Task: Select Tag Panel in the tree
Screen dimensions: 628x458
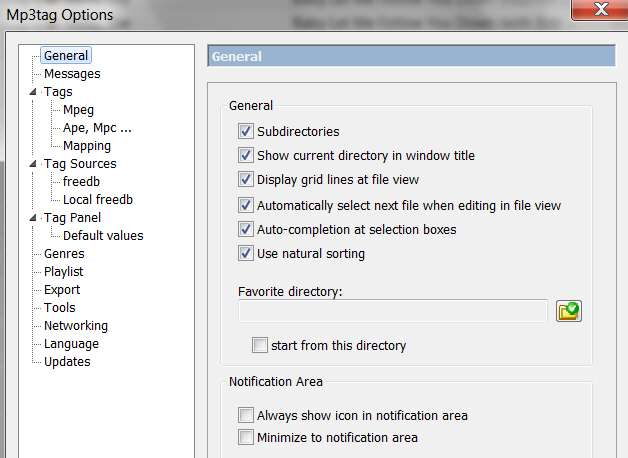Action: pyautogui.click(x=72, y=218)
